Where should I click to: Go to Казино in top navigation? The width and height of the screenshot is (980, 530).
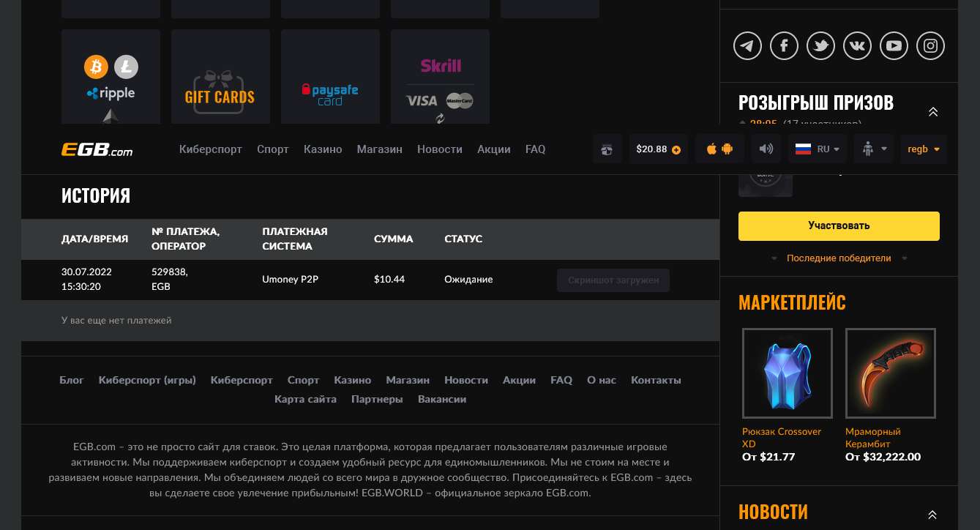point(323,149)
